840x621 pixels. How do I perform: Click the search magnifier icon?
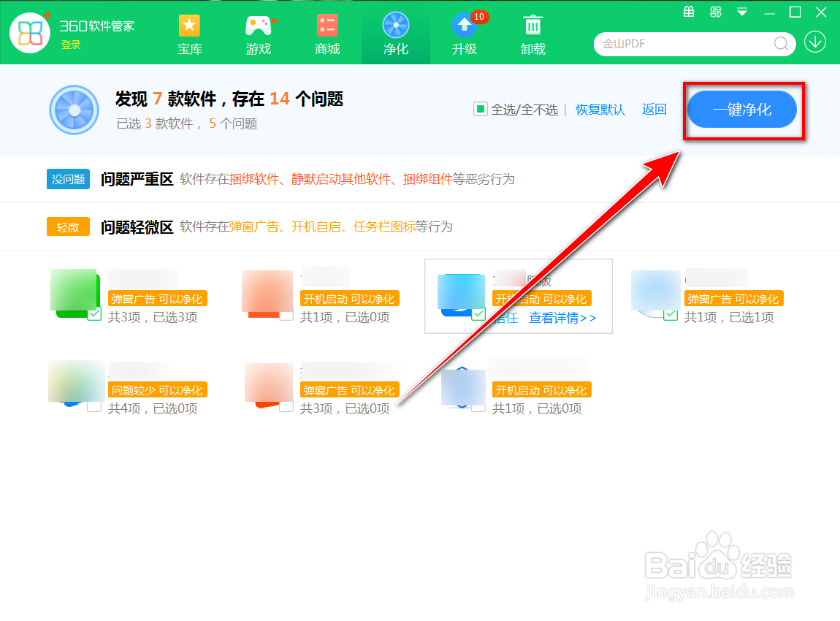click(x=781, y=44)
